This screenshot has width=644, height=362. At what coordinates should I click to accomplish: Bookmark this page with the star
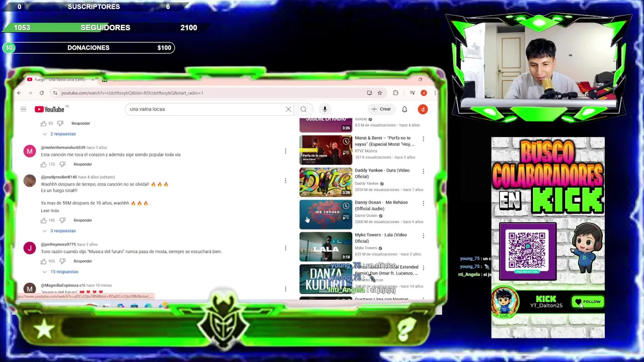pyautogui.click(x=380, y=93)
